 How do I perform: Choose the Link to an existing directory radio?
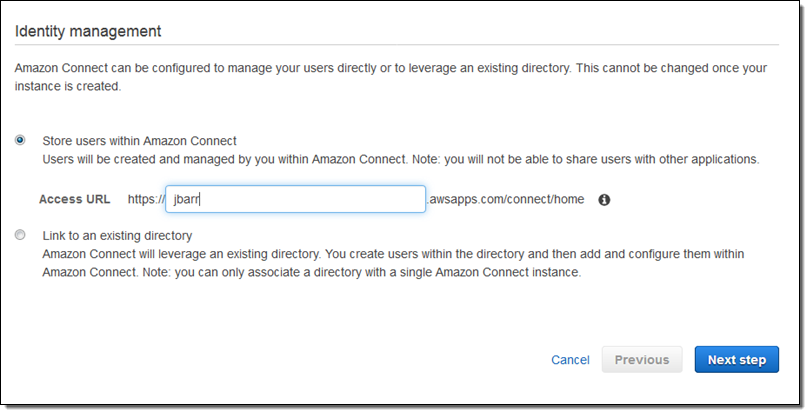coord(20,235)
